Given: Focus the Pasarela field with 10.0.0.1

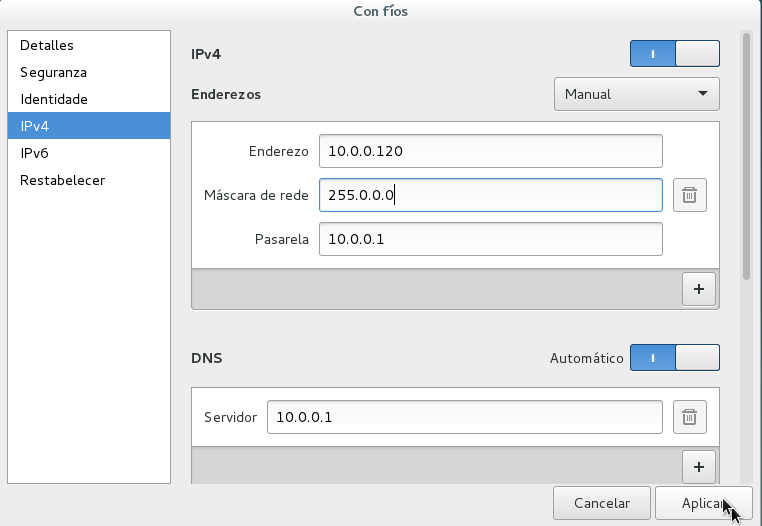Looking at the screenshot, I should pos(491,239).
